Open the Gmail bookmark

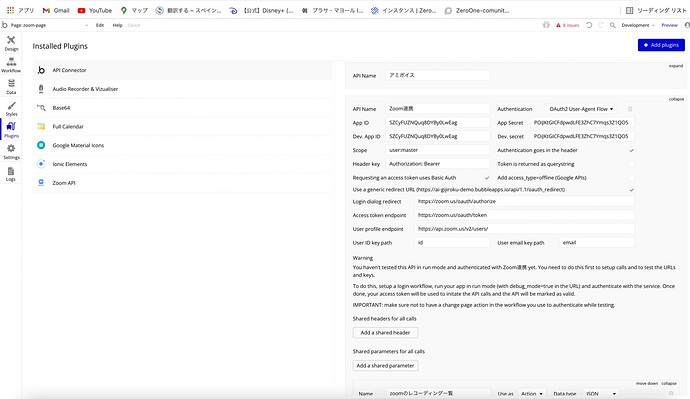click(56, 10)
